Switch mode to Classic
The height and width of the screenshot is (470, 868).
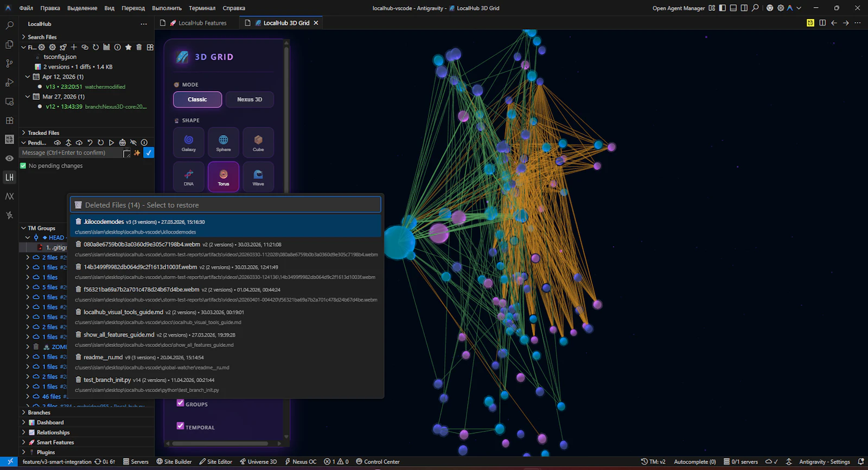coord(197,99)
